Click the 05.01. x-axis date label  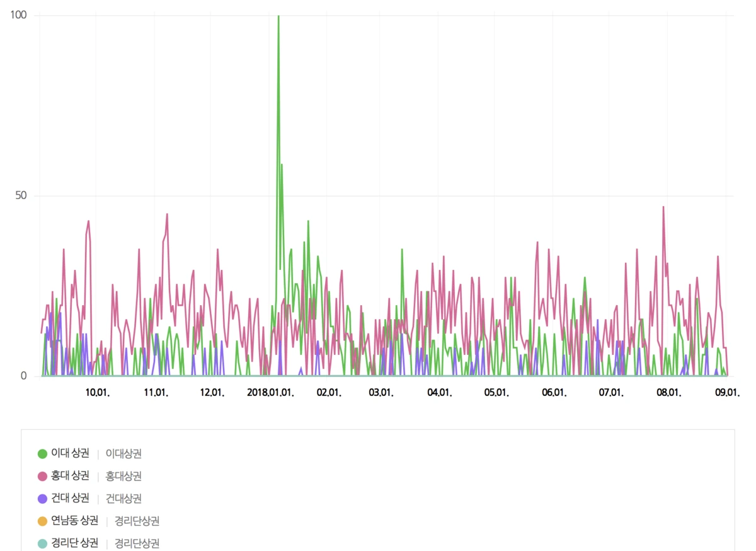pos(496,392)
